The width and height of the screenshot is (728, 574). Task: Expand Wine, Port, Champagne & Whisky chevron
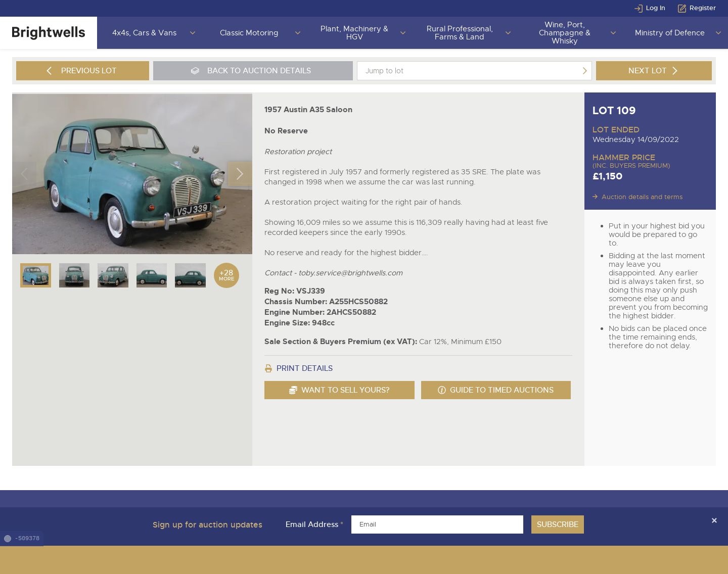point(613,33)
